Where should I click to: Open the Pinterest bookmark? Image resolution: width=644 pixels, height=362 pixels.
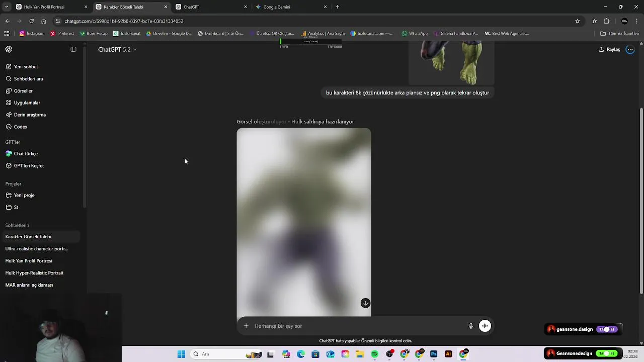[x=62, y=34]
